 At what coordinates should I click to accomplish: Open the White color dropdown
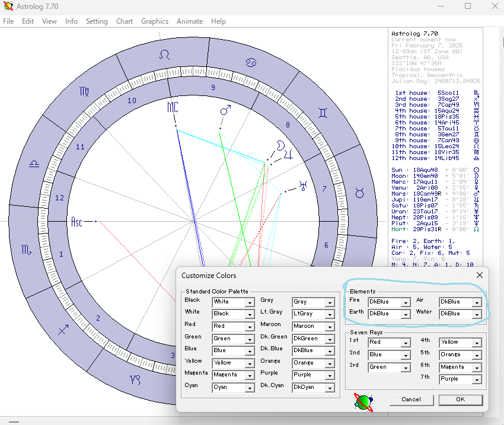[250, 315]
